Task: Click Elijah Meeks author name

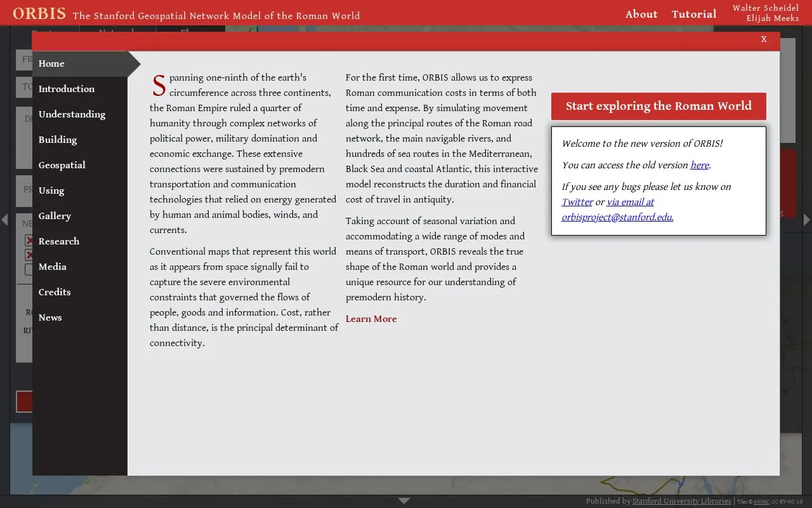Action: pyautogui.click(x=773, y=18)
